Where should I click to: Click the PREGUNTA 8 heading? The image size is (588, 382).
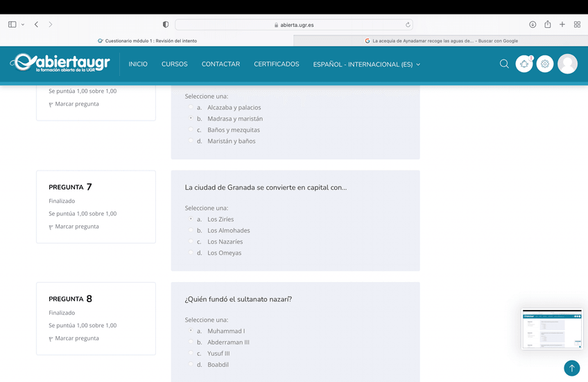70,298
